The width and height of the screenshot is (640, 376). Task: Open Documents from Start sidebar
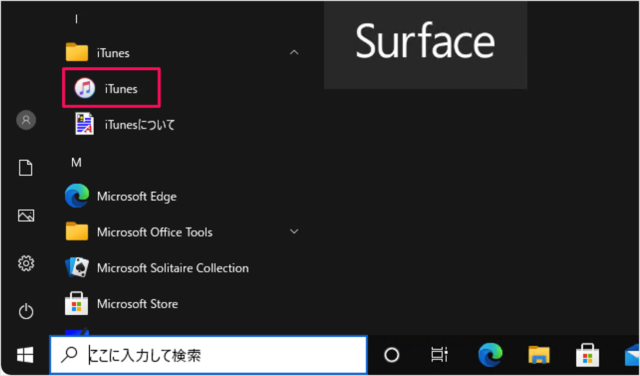pos(26,168)
